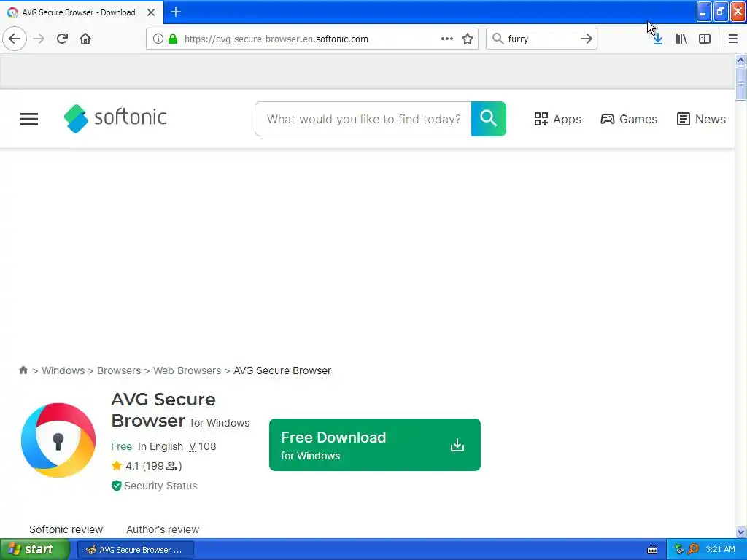Open the browser home page
747x560 pixels.
click(85, 39)
